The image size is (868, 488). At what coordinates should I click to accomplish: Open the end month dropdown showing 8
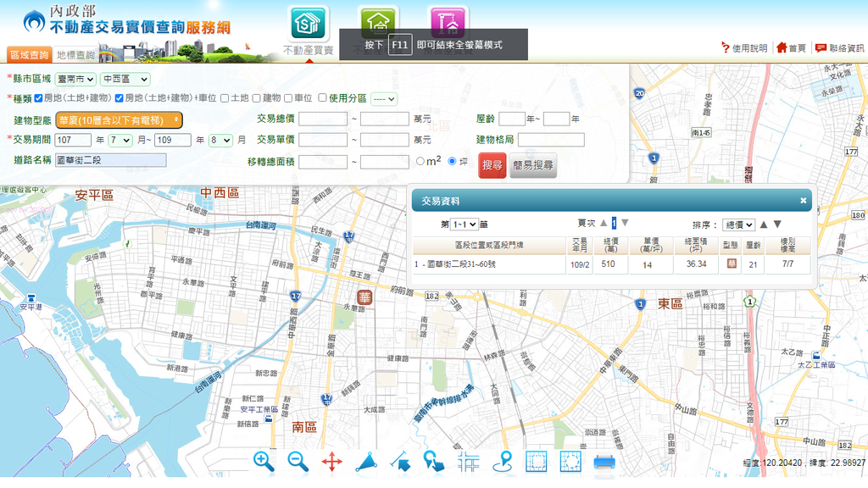221,140
